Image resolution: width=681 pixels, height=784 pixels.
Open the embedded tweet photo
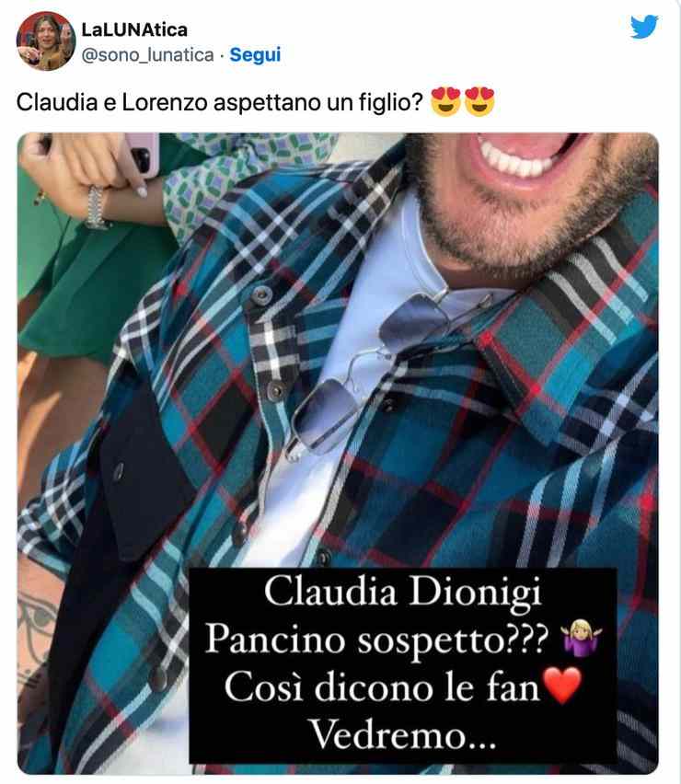[338, 453]
